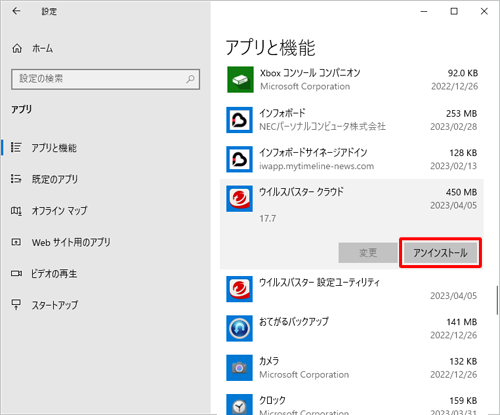Select iwapp.mytimeline-news.com publisher text
500x415 pixels.
point(317,166)
